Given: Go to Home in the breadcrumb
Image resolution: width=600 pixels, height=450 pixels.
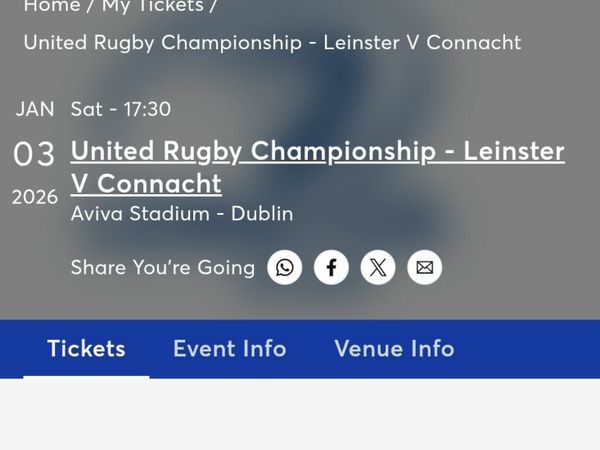Looking at the screenshot, I should pyautogui.click(x=52, y=7).
